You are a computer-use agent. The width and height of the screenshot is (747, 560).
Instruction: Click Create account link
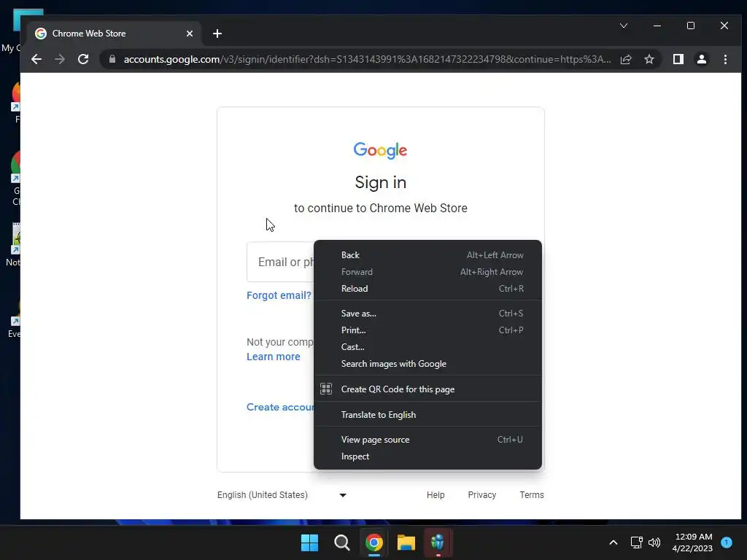click(x=280, y=407)
